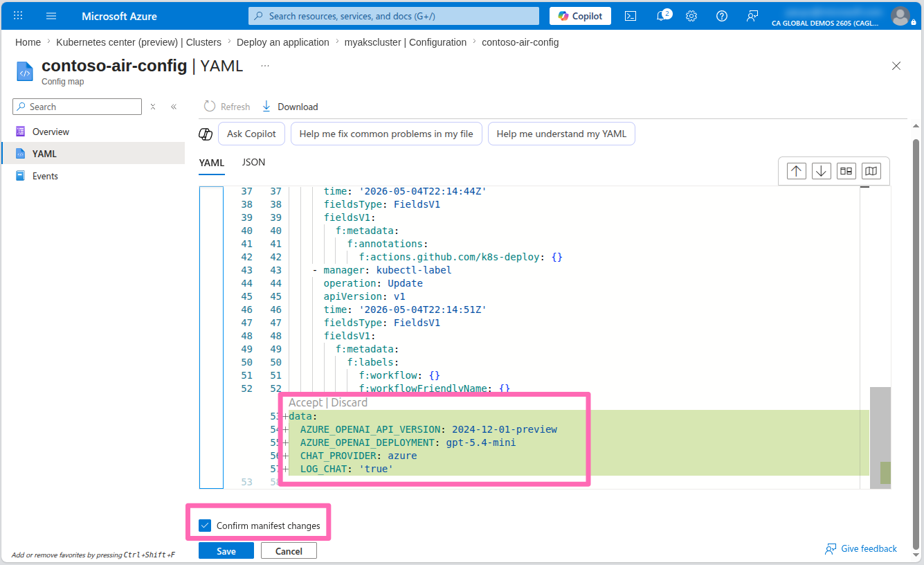Click the LOG_CHAT: 'true' line

click(346, 469)
